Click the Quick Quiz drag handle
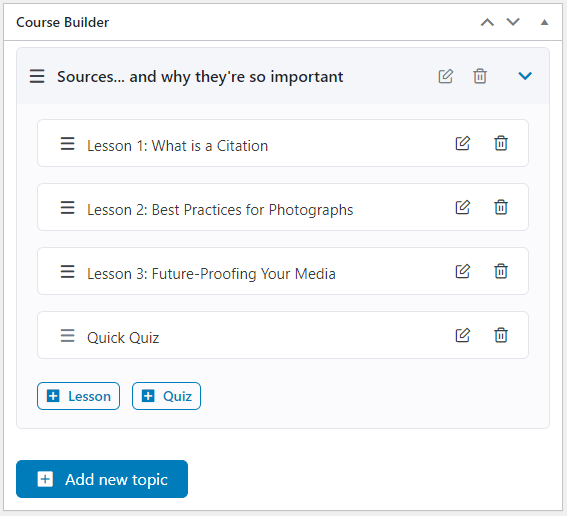This screenshot has height=516, width=567. (x=67, y=336)
